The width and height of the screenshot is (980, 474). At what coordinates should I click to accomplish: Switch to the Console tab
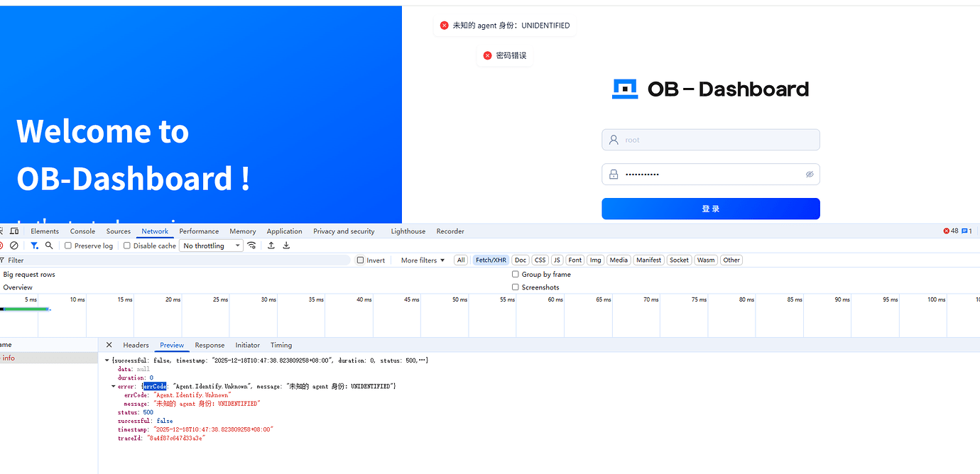click(x=82, y=231)
